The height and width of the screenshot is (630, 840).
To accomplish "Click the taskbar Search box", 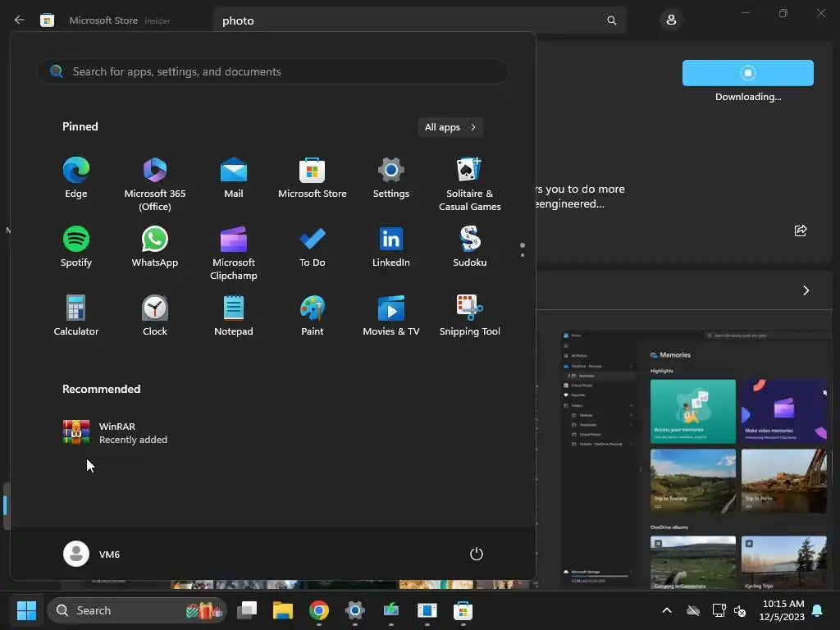I will click(x=137, y=610).
